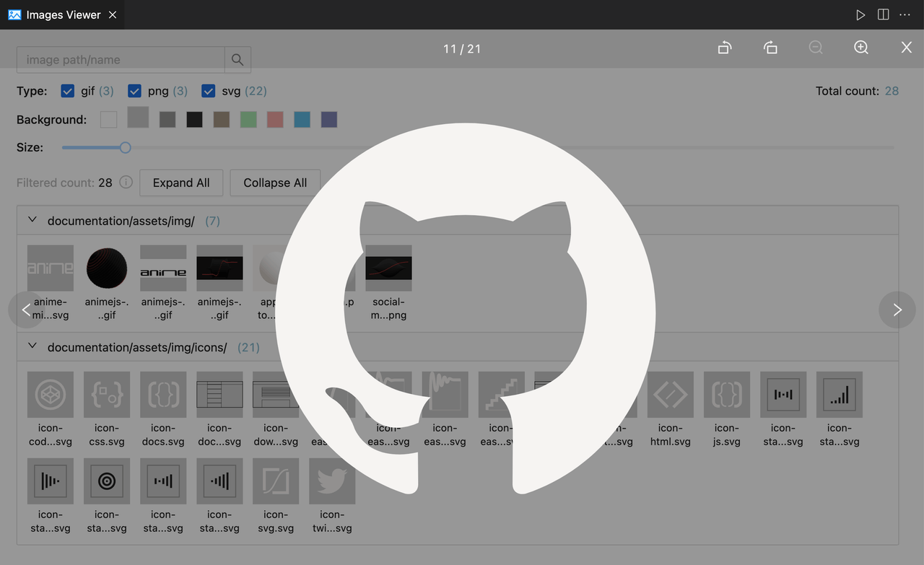Open the editor's more actions menu
This screenshot has height=565, width=924.
click(x=905, y=14)
